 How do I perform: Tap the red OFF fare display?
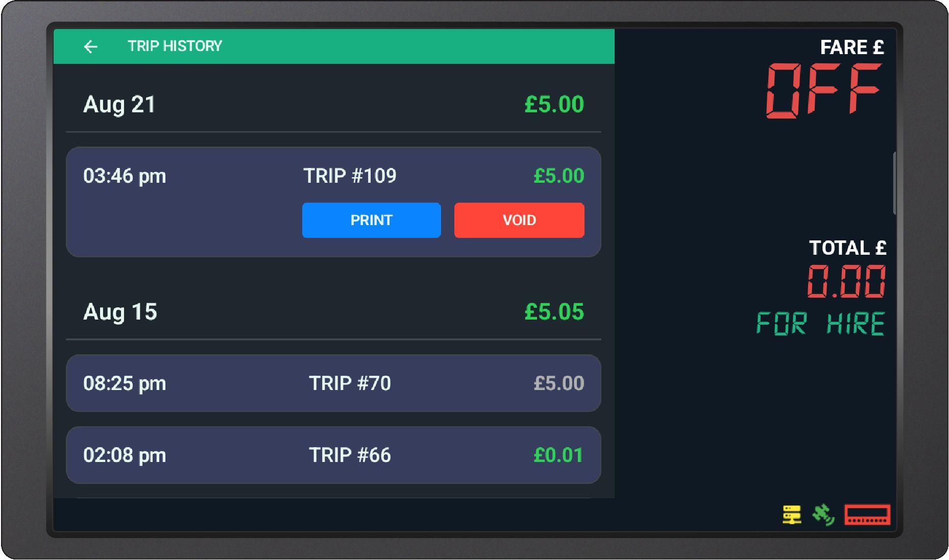[x=824, y=90]
